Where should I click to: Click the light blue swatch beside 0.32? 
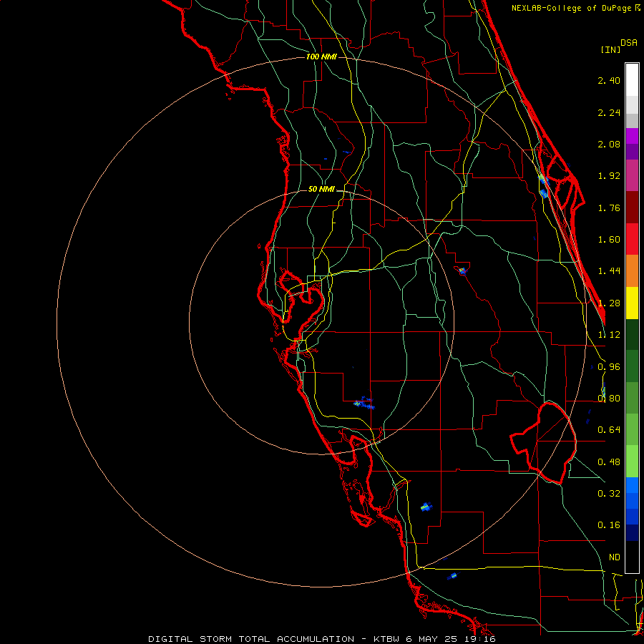tap(632, 485)
